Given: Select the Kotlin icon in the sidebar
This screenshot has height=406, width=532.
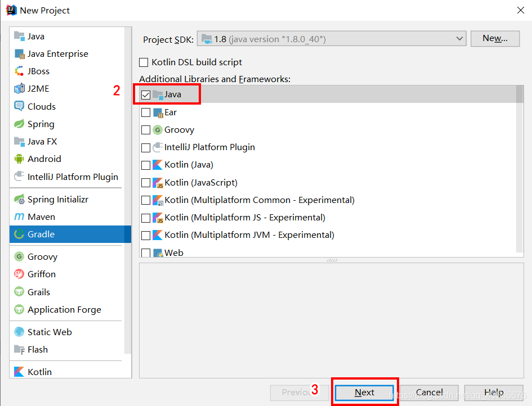Looking at the screenshot, I should (x=19, y=372).
